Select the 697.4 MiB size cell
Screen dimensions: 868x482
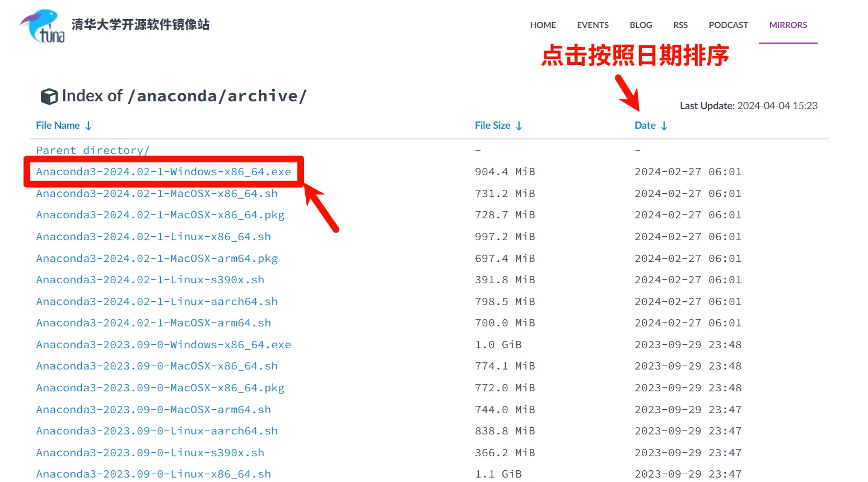click(x=505, y=259)
